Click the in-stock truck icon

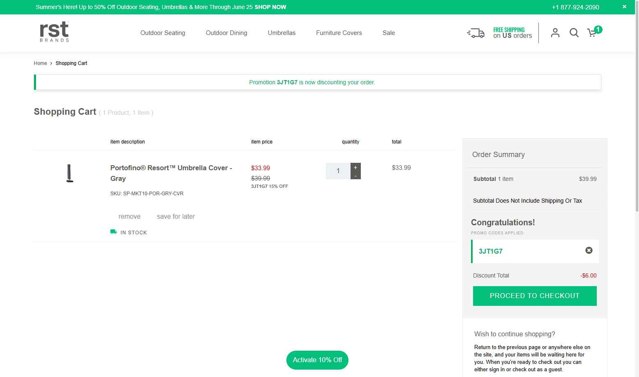coord(113,231)
